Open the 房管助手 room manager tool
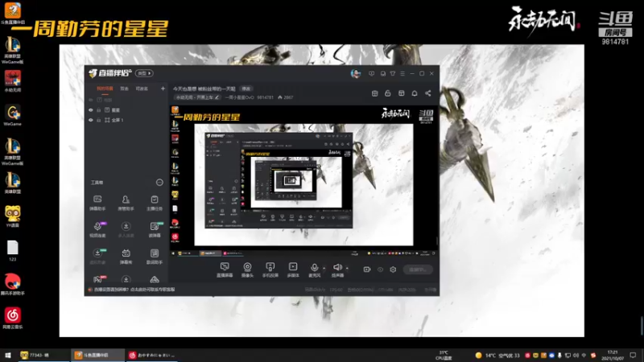This screenshot has height=362, width=644. point(126,203)
